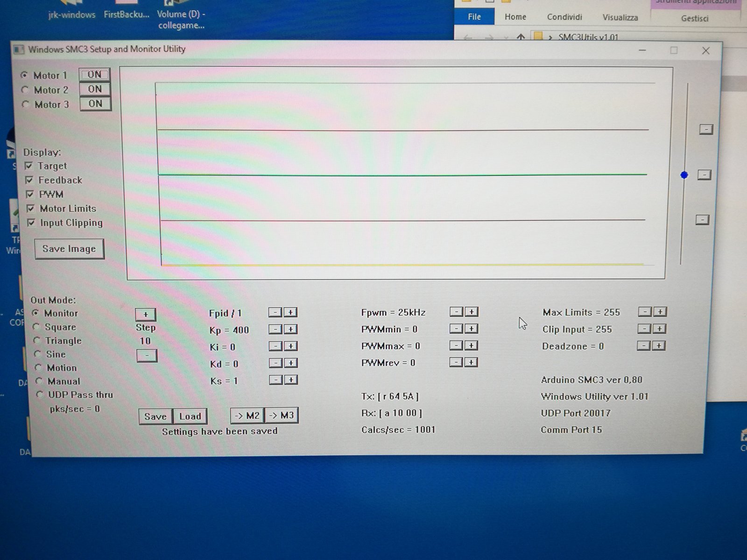Load the saved motor settings
The height and width of the screenshot is (560, 747).
(190, 416)
